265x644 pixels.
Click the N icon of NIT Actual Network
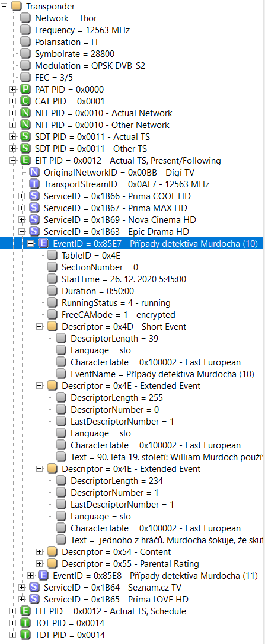coord(25,113)
